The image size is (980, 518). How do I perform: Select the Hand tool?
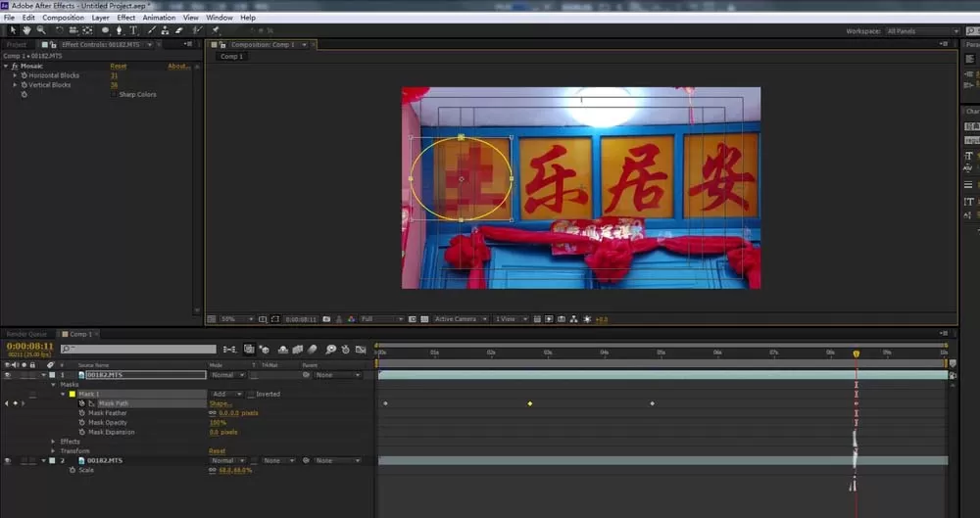point(26,30)
